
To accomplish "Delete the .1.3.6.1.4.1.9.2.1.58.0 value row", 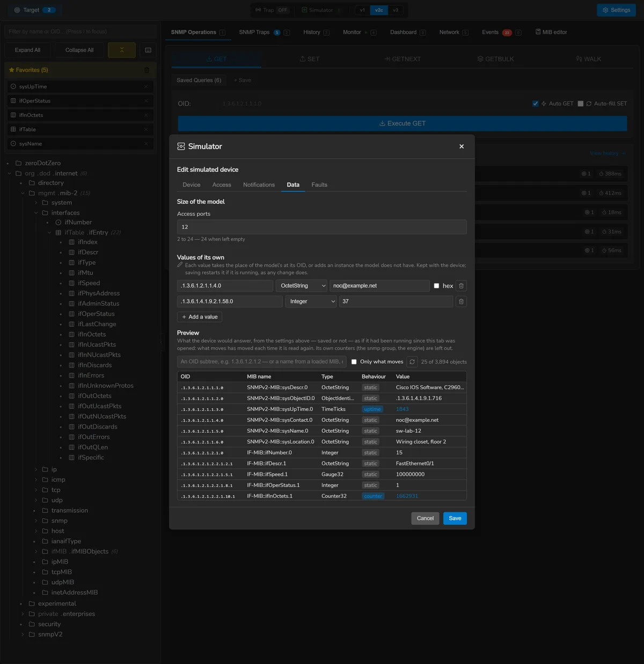I will click(461, 301).
